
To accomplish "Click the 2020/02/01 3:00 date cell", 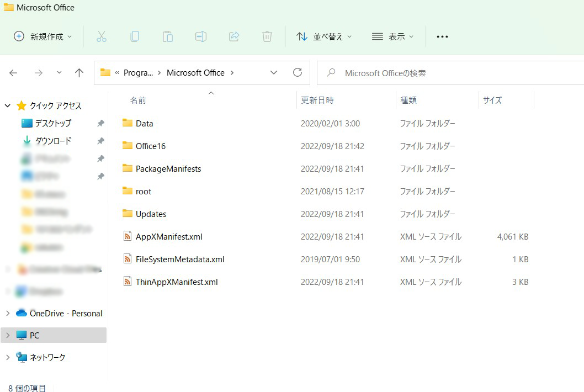I will 330,123.
